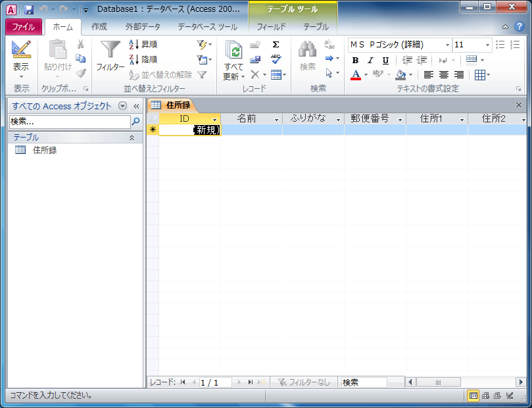Open 住所1 column dropdown arrow

tap(462, 120)
